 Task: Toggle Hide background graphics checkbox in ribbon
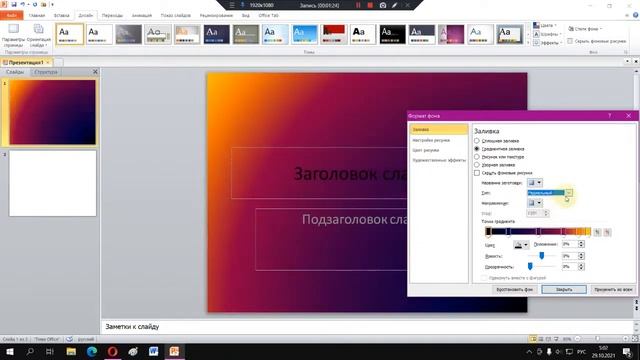(570, 41)
